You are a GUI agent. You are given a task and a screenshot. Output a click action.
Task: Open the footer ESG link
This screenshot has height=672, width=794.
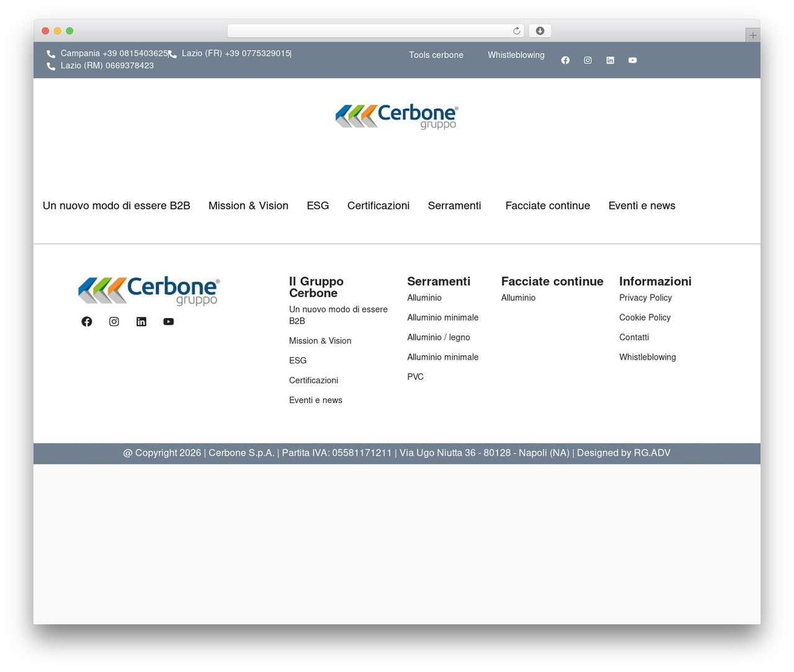tap(298, 361)
